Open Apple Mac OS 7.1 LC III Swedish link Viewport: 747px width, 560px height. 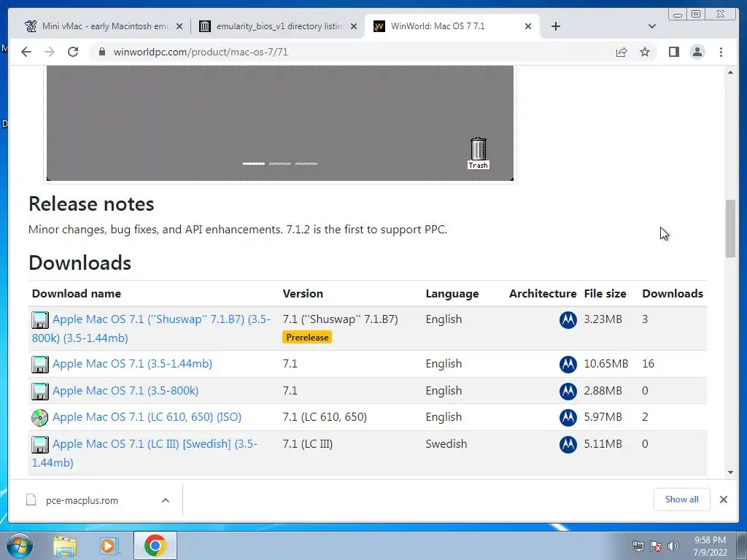[x=144, y=453]
